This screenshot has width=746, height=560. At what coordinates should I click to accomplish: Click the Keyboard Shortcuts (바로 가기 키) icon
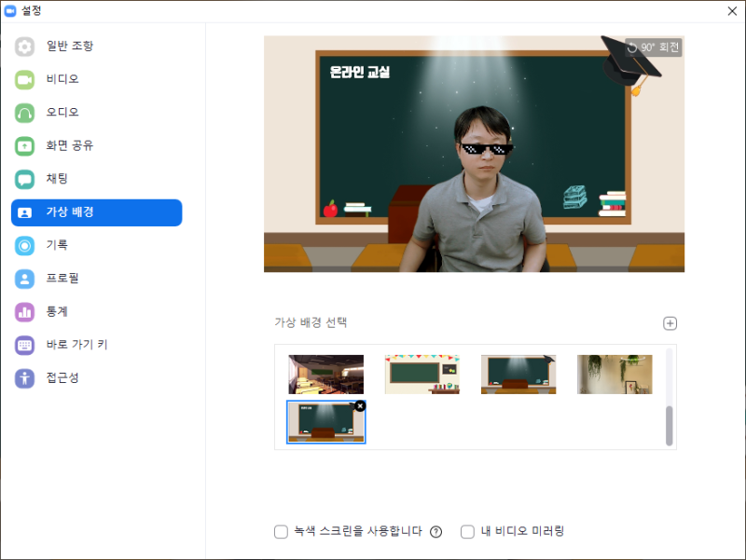24,346
